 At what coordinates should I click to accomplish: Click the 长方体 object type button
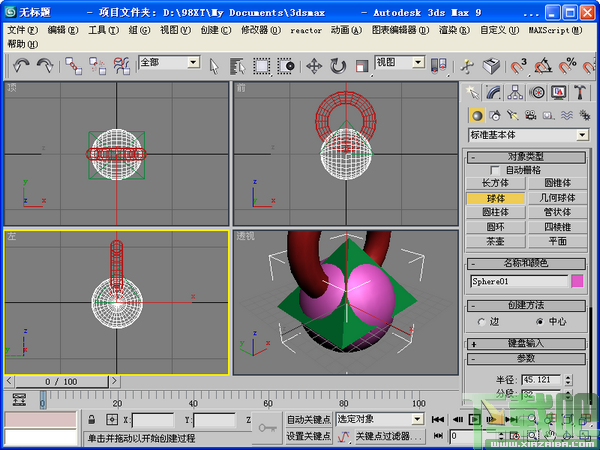click(495, 184)
